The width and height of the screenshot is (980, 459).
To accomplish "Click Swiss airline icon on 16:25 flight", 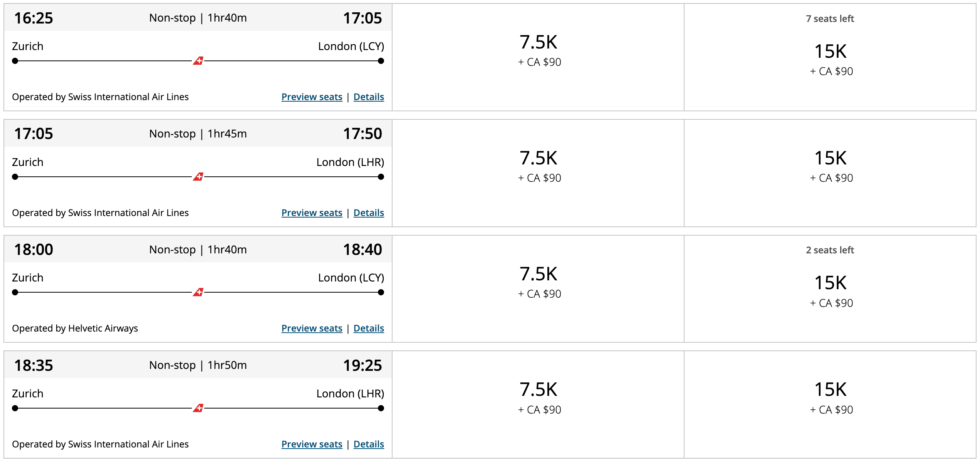I will 198,61.
